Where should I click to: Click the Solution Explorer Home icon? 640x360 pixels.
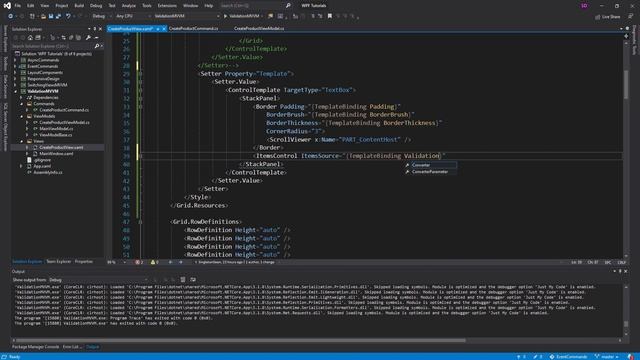click(x=30, y=38)
